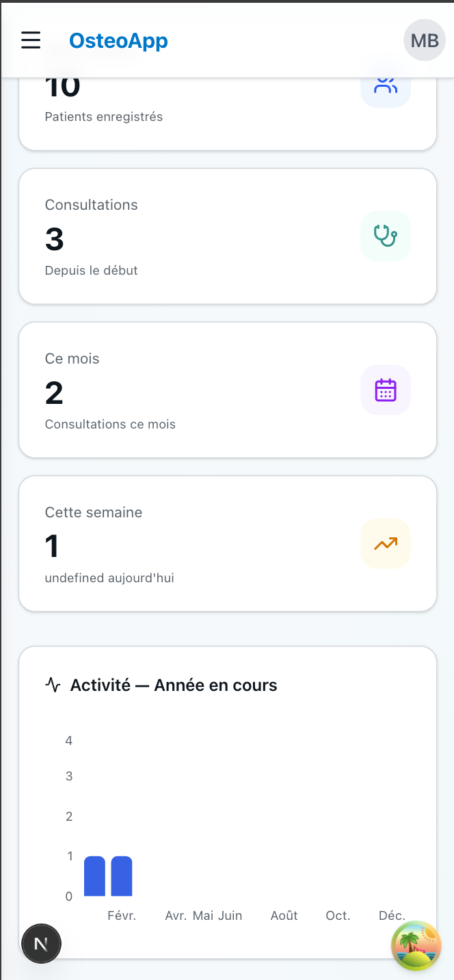Click the undefined aujourd'hui text
Screen dimensions: 454x980
109,578
